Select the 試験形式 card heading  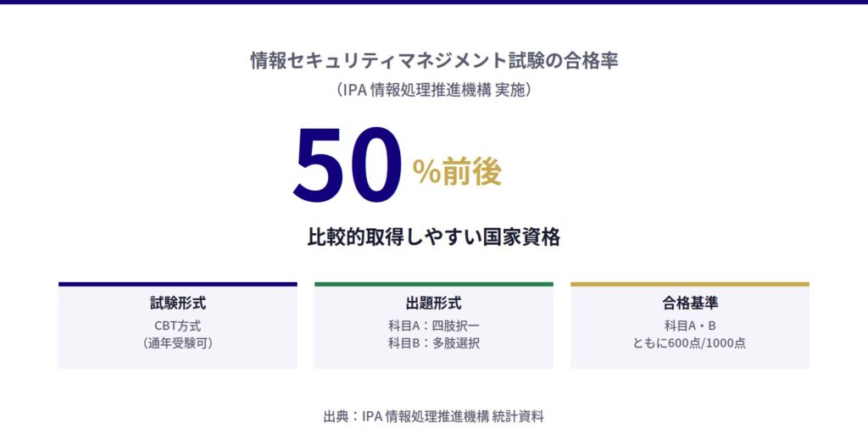(178, 303)
